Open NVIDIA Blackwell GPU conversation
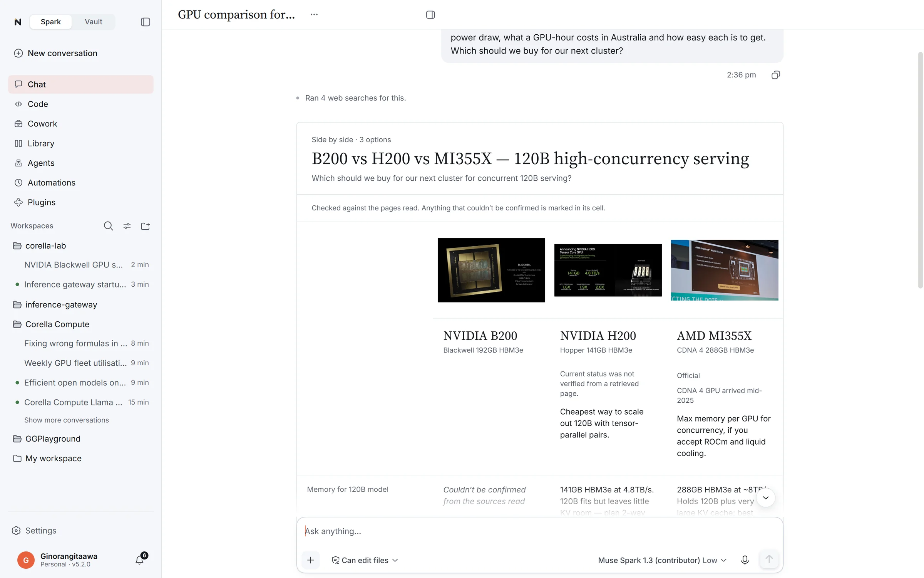924x578 pixels. pos(81,265)
